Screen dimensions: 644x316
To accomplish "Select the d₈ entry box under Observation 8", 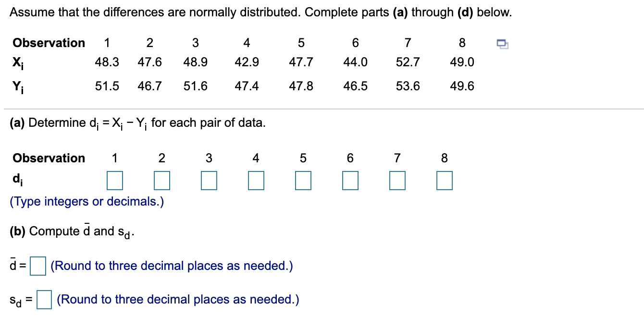I will tap(444, 180).
